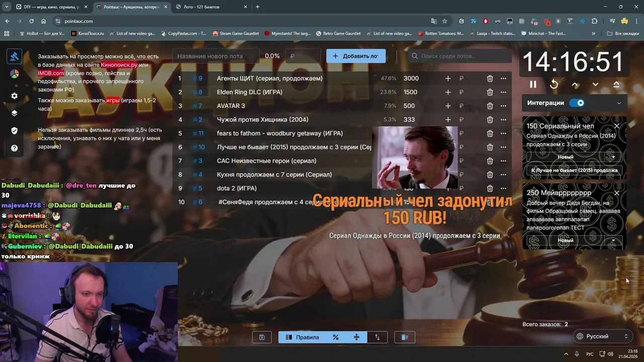Toggle percent display button
The height and width of the screenshot is (362, 644).
pos(336,337)
